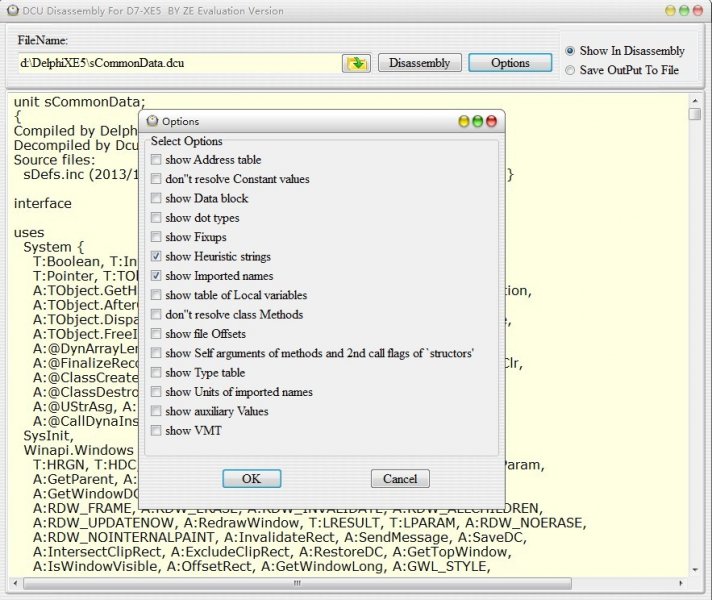The height and width of the screenshot is (600, 712).
Task: Check show dot types option
Action: [x=156, y=218]
